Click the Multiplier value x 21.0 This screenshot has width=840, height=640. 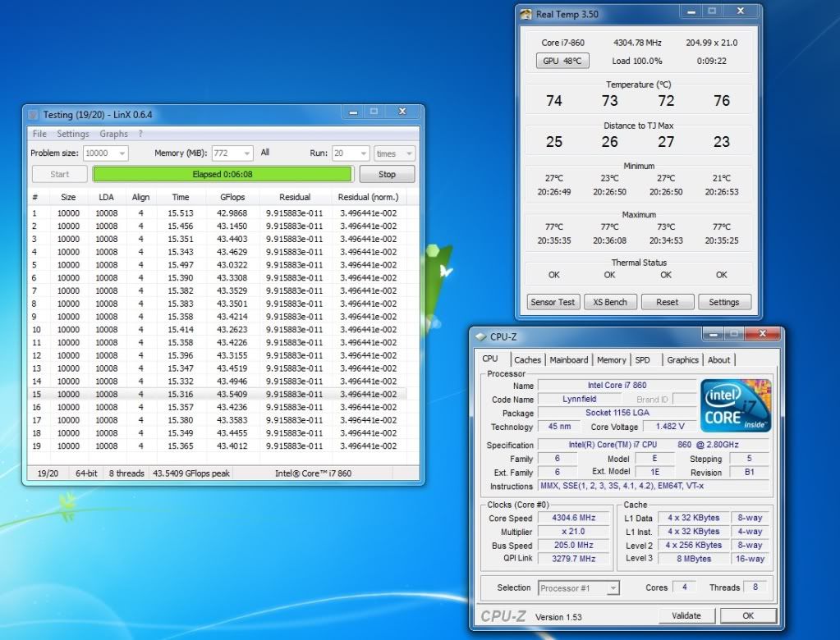pyautogui.click(x=574, y=532)
